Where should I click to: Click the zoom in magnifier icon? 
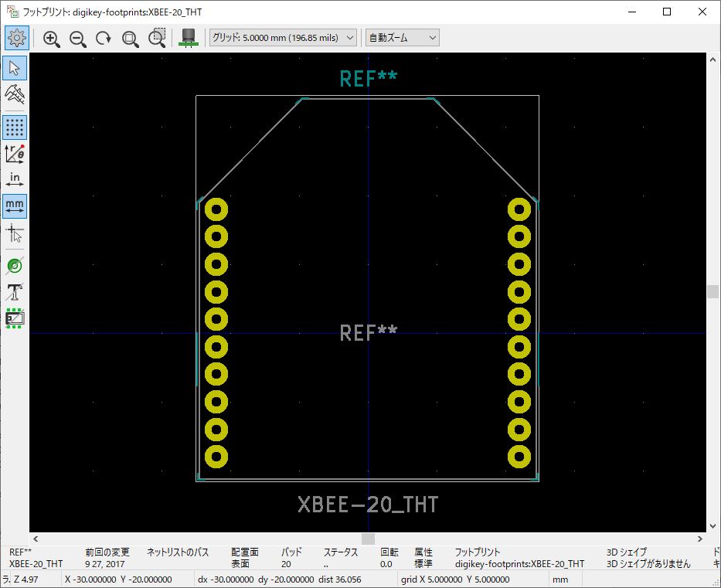(52, 38)
